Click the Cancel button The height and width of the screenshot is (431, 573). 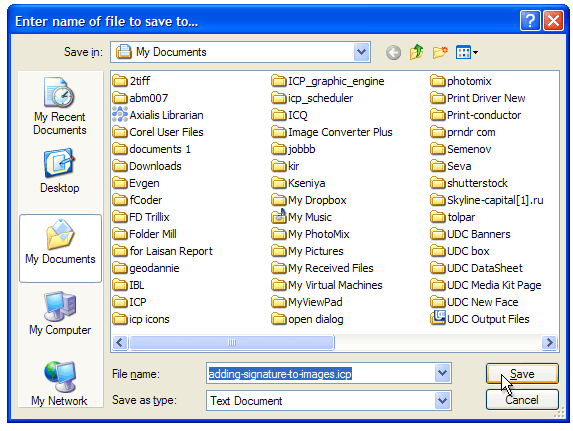pyautogui.click(x=522, y=400)
